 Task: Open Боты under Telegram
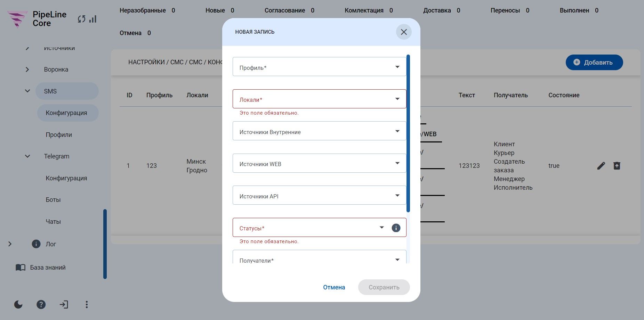53,200
